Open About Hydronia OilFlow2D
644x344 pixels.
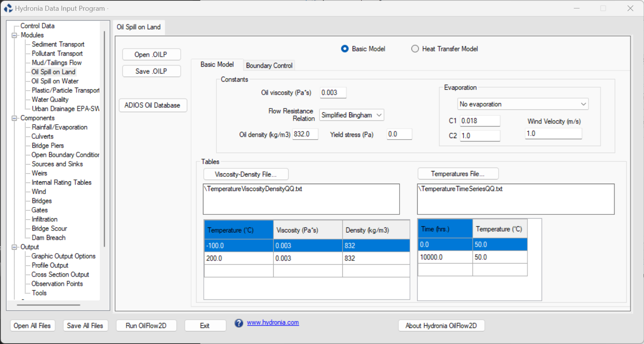441,326
